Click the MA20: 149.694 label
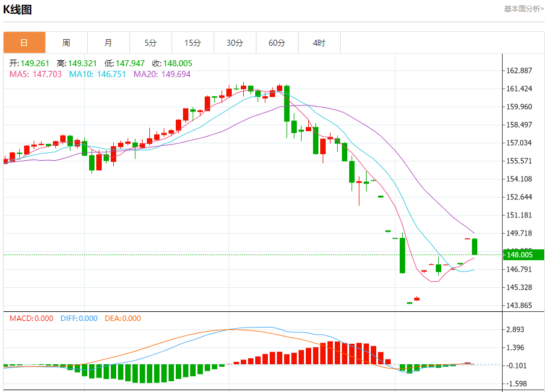The width and height of the screenshot is (549, 392). tap(162, 74)
